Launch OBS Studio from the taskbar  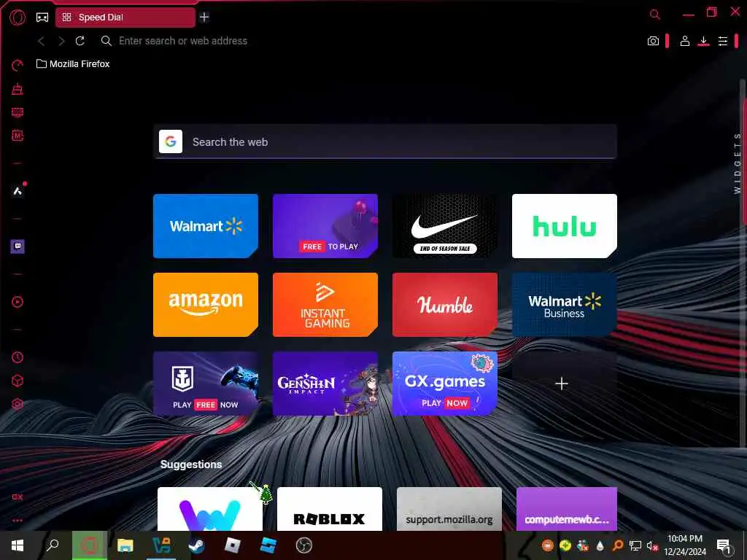click(x=303, y=545)
